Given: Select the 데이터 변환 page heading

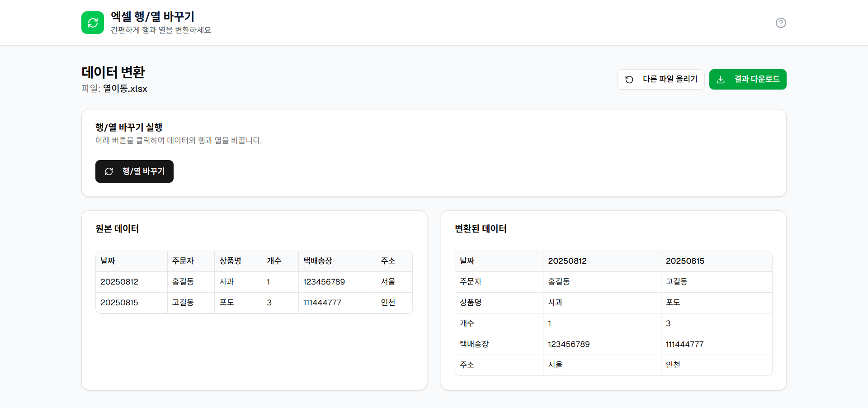Looking at the screenshot, I should [x=113, y=71].
